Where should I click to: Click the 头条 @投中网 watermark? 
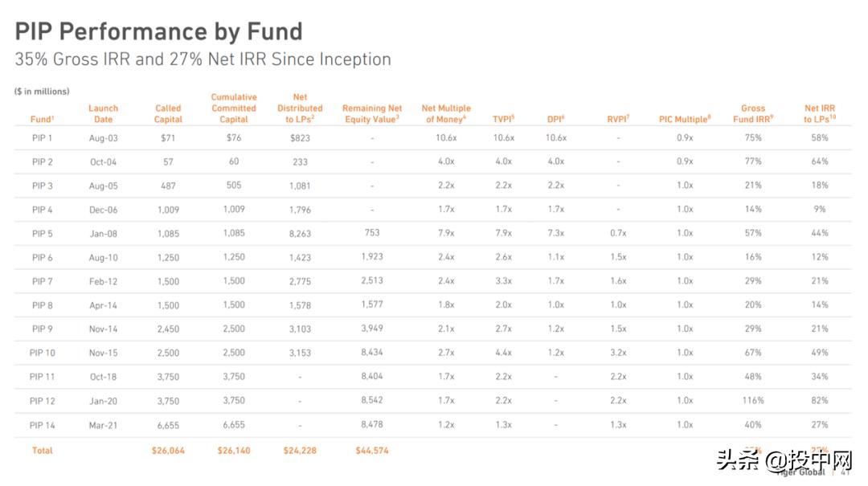[x=783, y=461]
